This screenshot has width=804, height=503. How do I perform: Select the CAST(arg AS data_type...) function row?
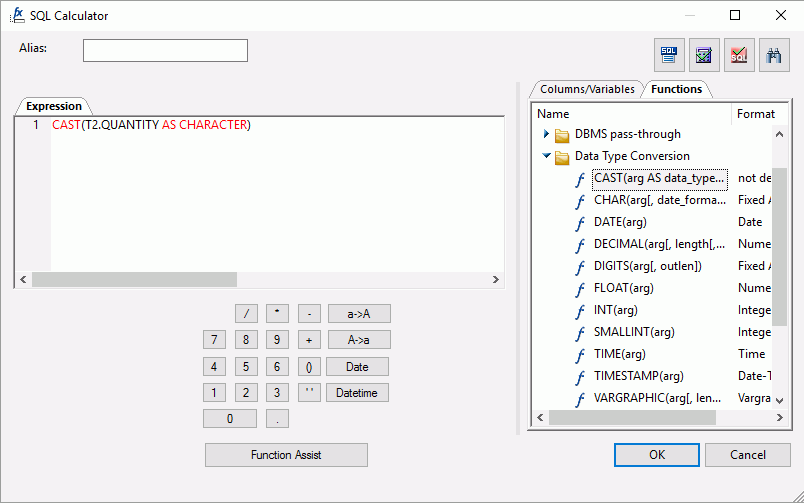(x=659, y=178)
